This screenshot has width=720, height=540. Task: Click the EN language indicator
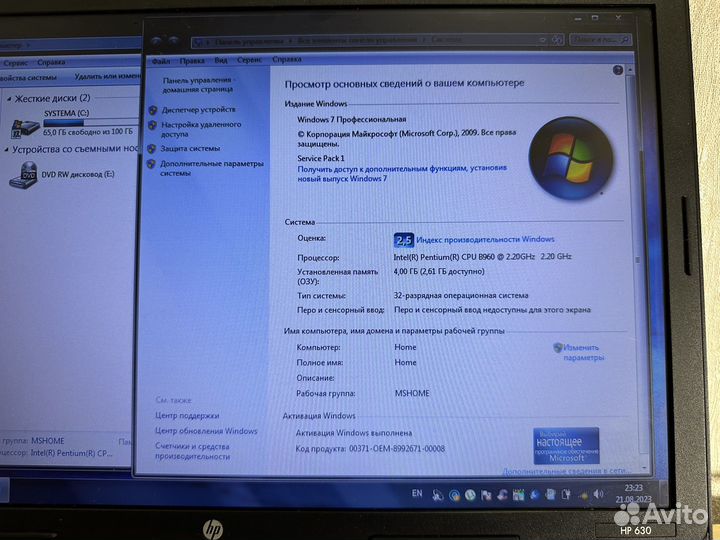(417, 493)
